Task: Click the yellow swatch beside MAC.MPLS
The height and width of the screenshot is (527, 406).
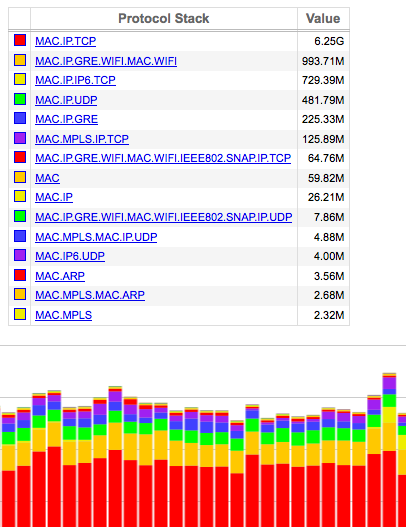Action: (20, 314)
